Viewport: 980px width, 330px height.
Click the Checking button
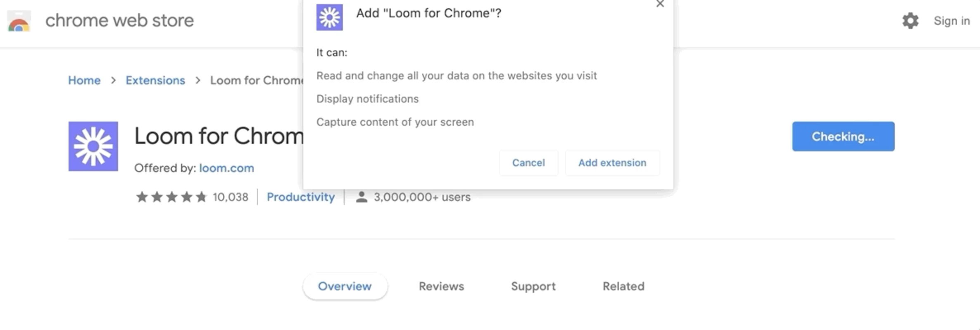843,136
